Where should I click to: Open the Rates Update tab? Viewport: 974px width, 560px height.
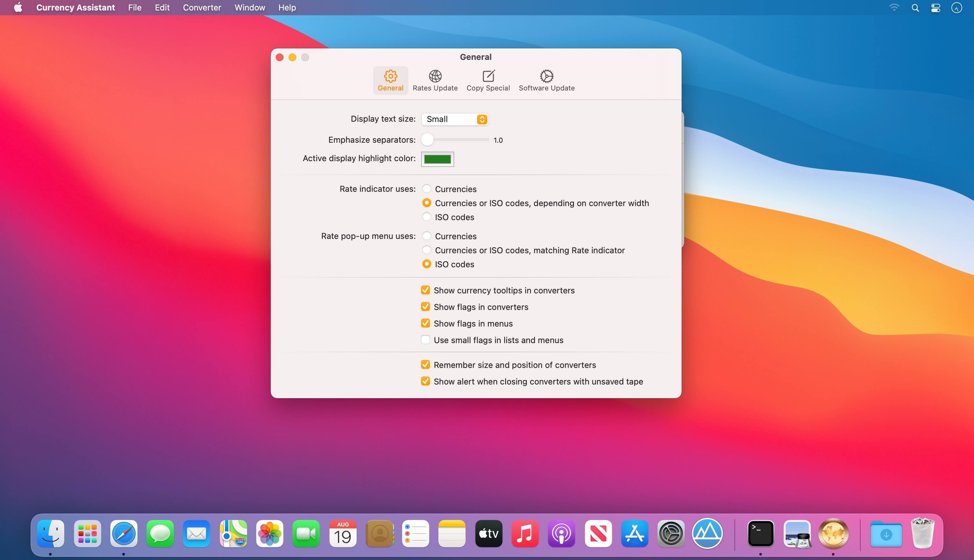point(435,80)
